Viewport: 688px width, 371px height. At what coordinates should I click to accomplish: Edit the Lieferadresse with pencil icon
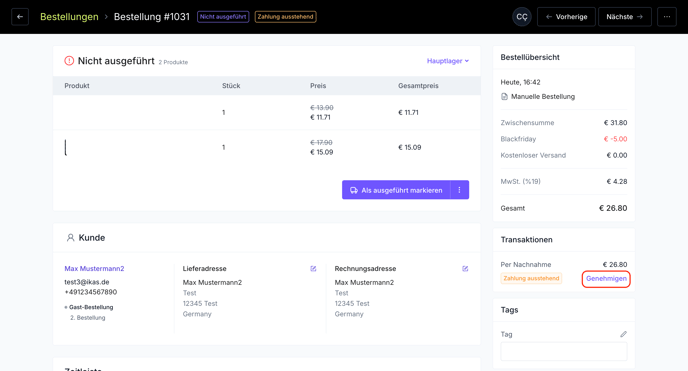(x=313, y=268)
